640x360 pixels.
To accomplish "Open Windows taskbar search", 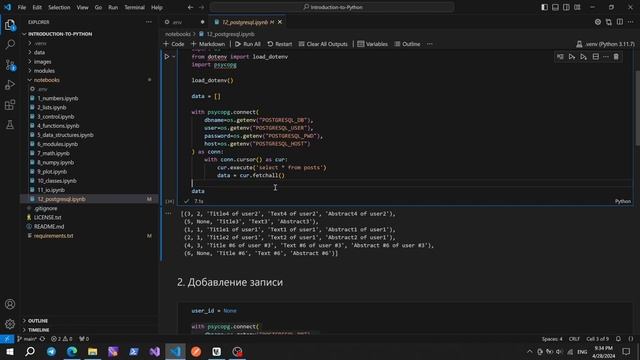I will (30, 351).
